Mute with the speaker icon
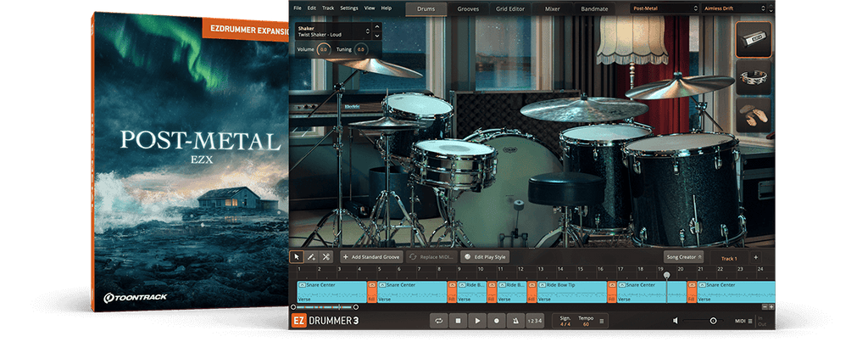868x353 pixels. [x=676, y=320]
